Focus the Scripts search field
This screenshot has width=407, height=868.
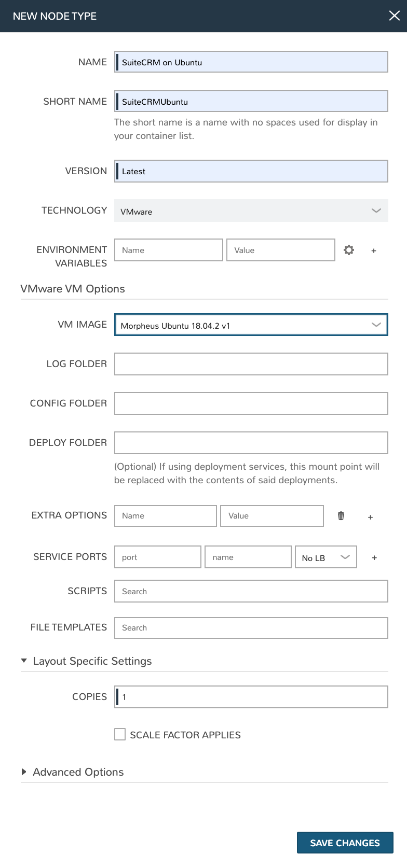[251, 591]
